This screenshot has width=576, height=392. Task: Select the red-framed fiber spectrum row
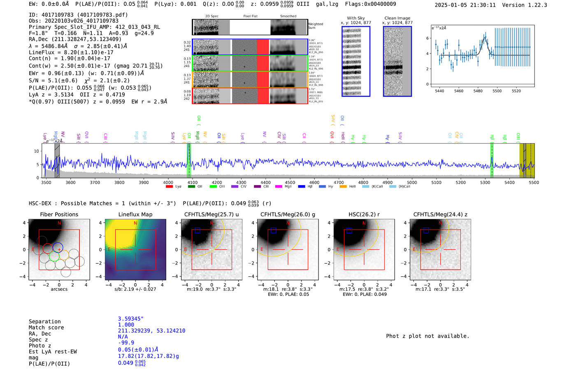tap(250, 95)
